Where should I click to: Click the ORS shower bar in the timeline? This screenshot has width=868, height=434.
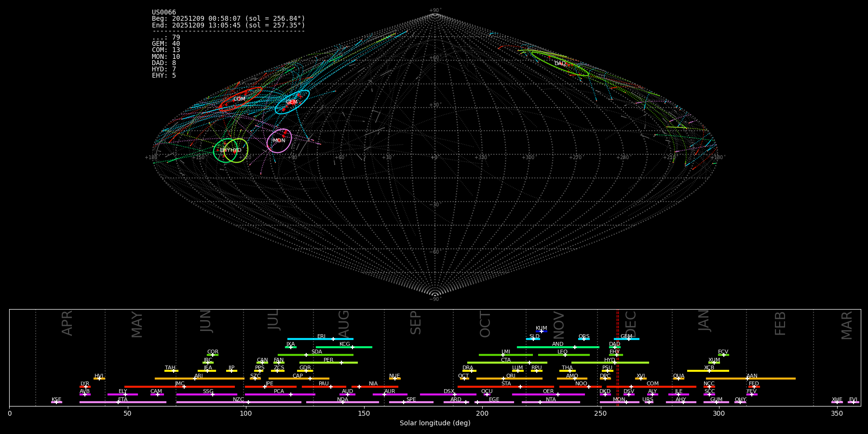coord(584,339)
